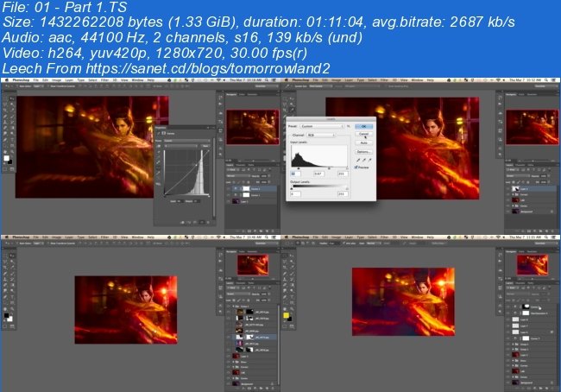Open the File menu in the 10:18 AM frame
561x392 pixels.
coord(35,79)
